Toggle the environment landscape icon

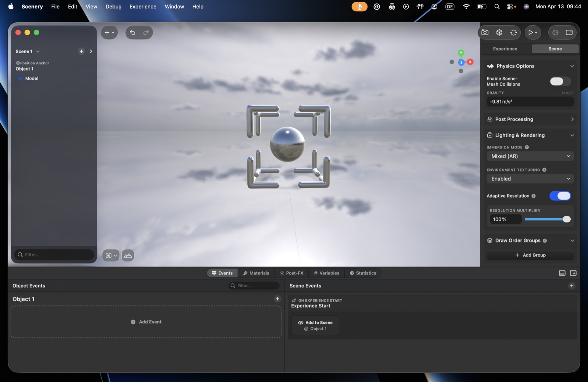[x=128, y=255]
